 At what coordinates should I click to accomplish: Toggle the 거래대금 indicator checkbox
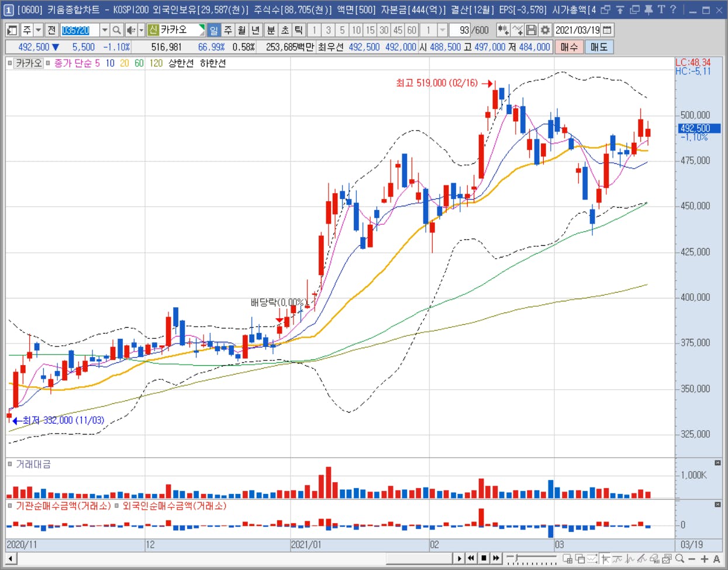[x=10, y=464]
